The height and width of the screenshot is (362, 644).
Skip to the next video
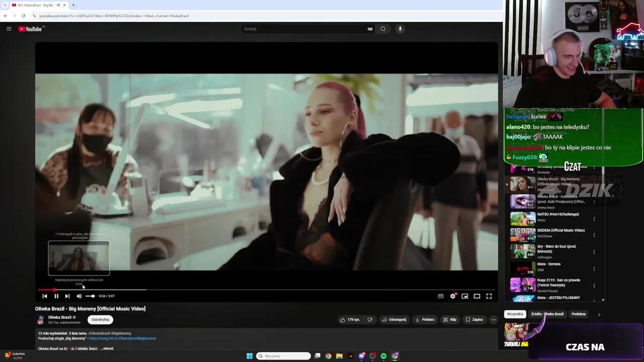tap(67, 296)
